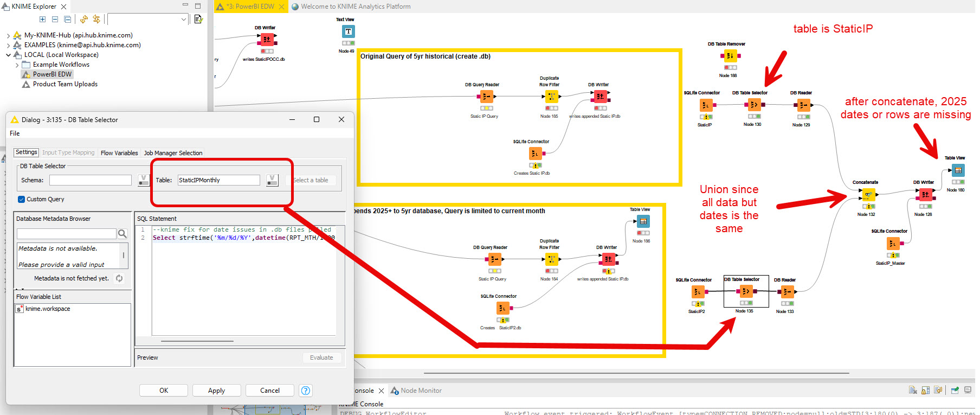Expand the My-KNIME-Hub tree node
The height and width of the screenshot is (415, 980).
(8, 35)
